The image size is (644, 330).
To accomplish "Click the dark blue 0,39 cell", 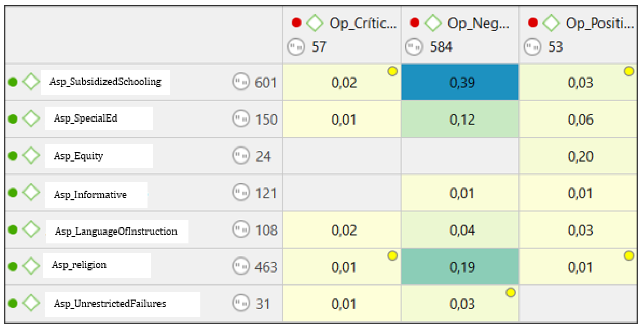I will (460, 82).
